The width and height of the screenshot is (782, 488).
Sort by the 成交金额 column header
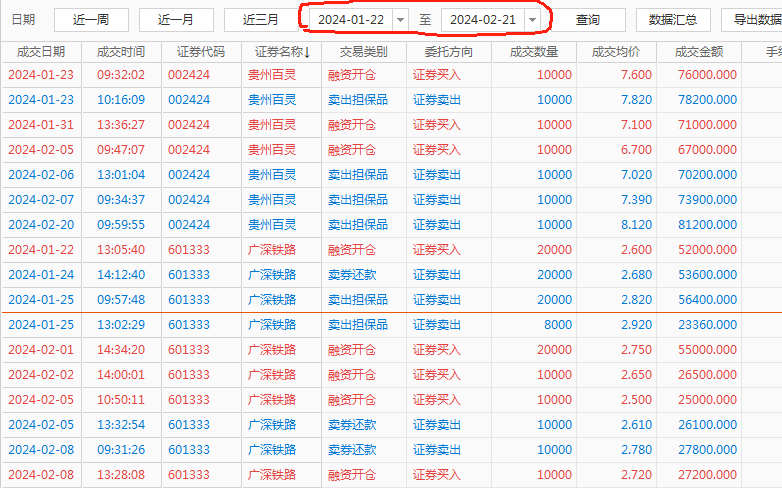699,52
